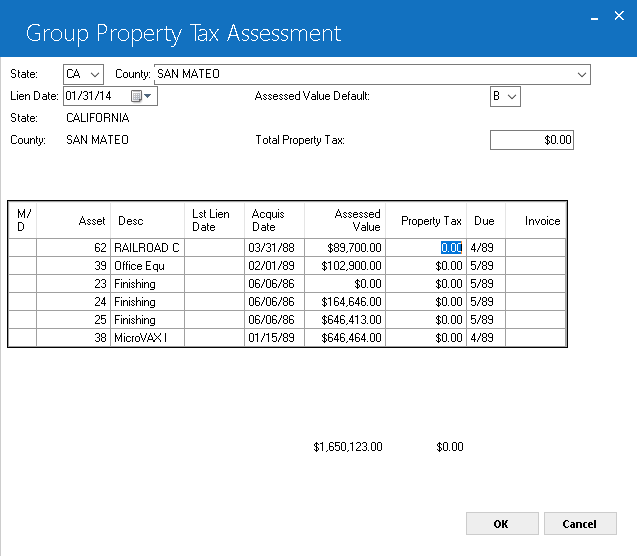
Task: Select asset number 25 cell
Action: [x=73, y=320]
